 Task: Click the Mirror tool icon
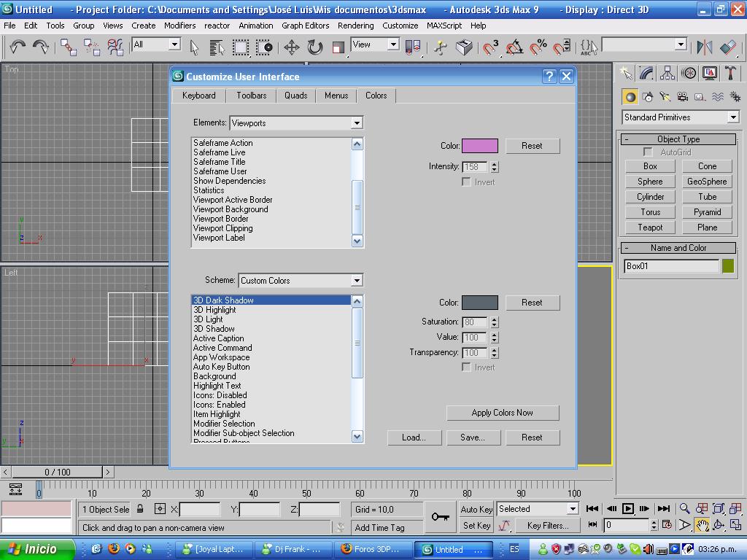[x=705, y=47]
